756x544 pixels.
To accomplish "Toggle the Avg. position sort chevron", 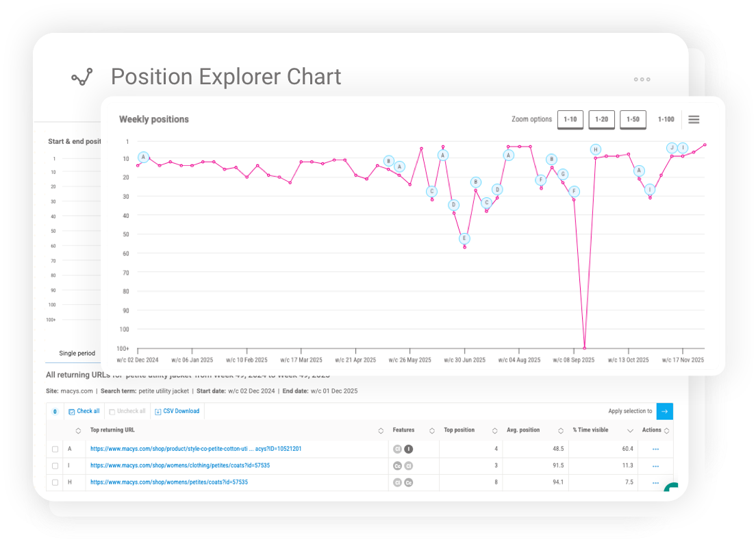I will click(x=562, y=430).
